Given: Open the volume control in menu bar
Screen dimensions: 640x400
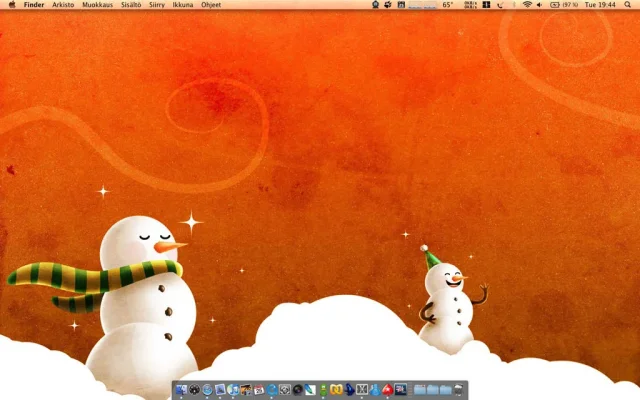Looking at the screenshot, I should [539, 5].
